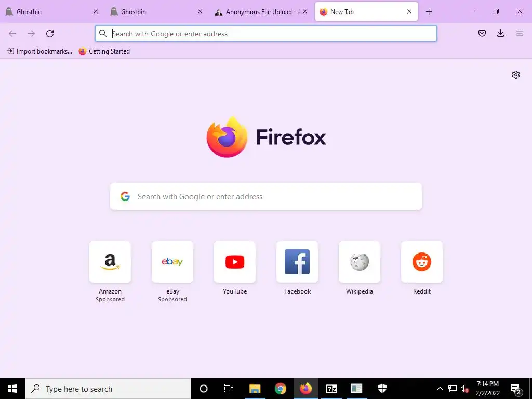Open Windows Security shield in taskbar

[382, 389]
